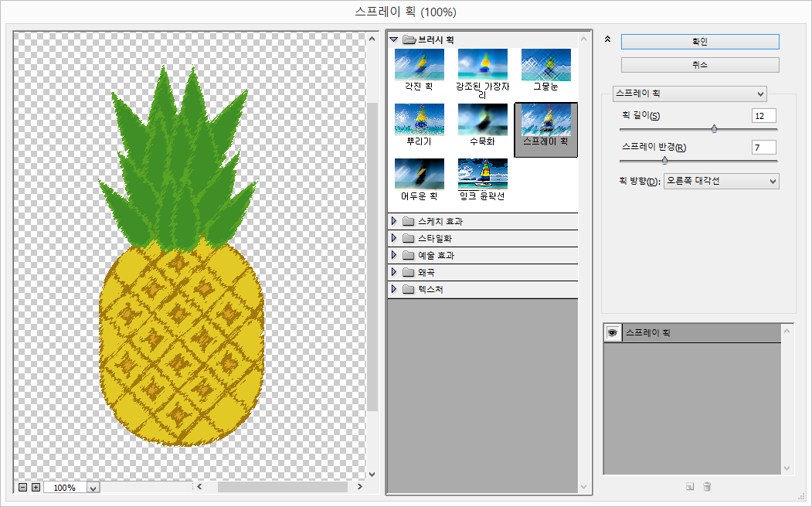Screen dimensions: 812x507
Task: Click the 취소 cancel button
Action: pyautogui.click(x=700, y=65)
